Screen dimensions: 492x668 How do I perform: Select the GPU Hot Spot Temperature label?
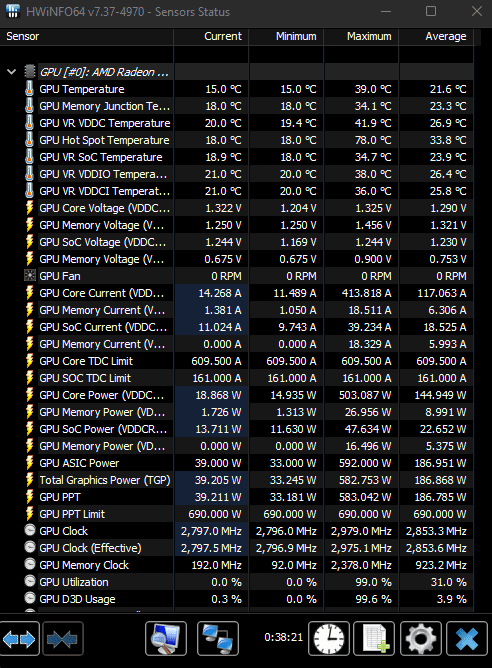[x=104, y=140]
